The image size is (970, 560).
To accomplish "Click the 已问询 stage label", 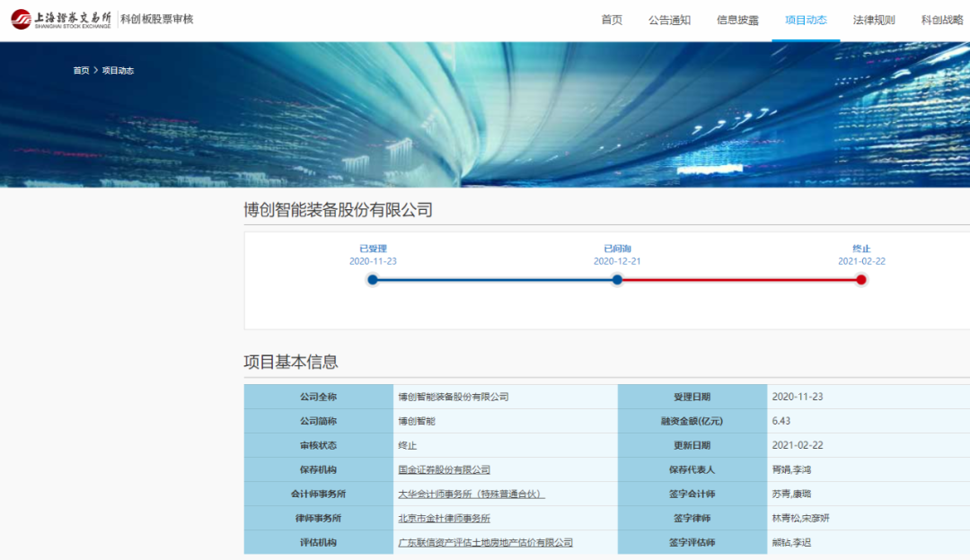I will [617, 249].
